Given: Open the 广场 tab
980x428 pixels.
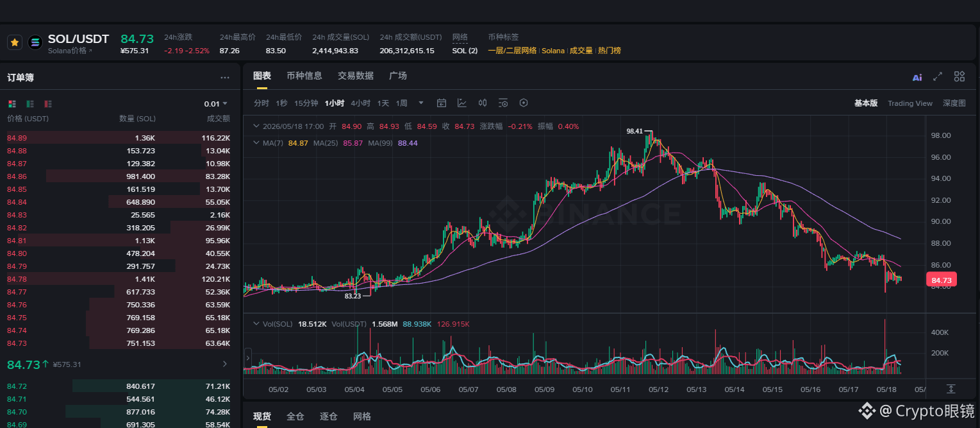Looking at the screenshot, I should [x=398, y=76].
